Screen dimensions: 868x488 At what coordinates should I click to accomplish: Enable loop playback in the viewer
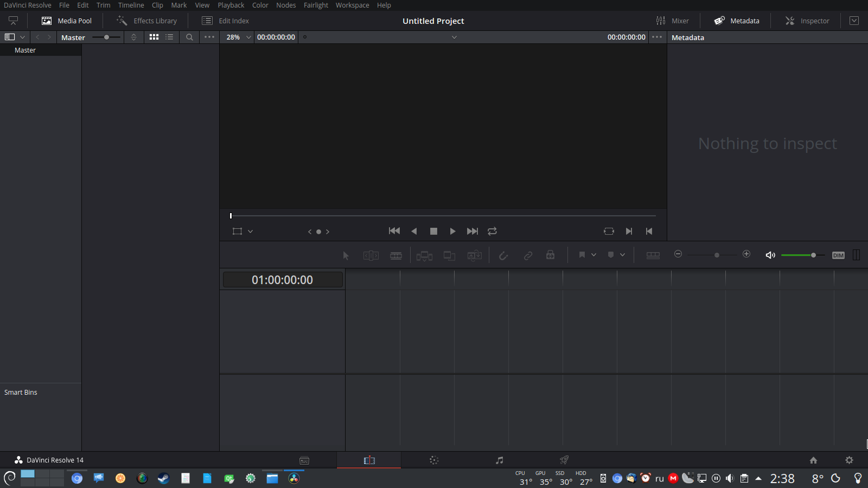pos(492,231)
